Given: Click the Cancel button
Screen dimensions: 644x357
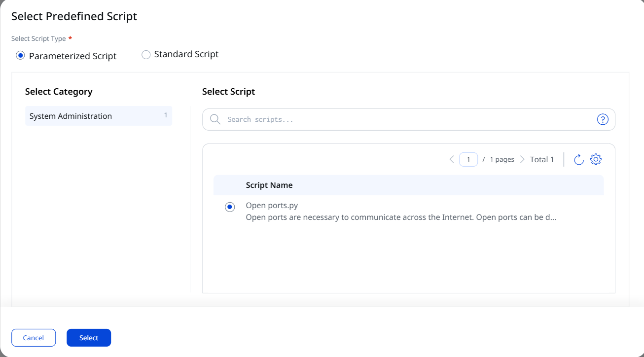Looking at the screenshot, I should [34, 338].
